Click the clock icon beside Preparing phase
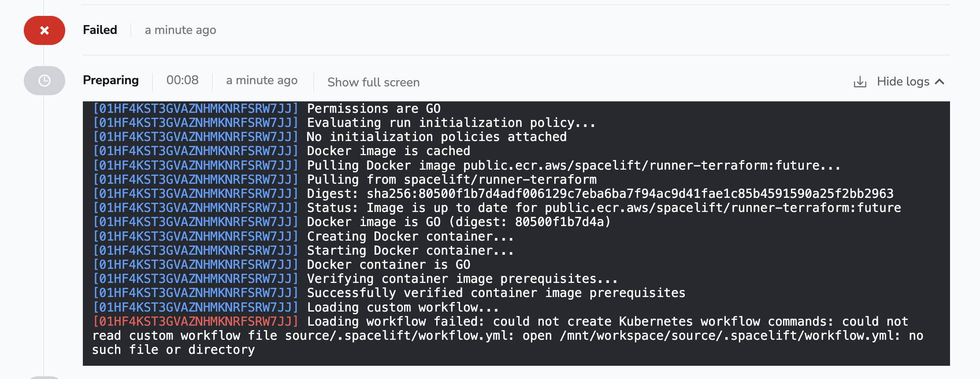This screenshot has height=379, width=980. tap(44, 81)
